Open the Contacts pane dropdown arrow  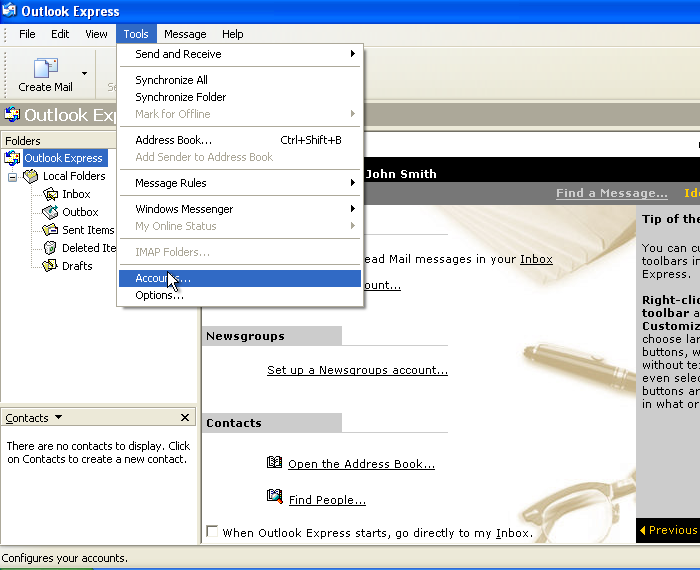[58, 418]
